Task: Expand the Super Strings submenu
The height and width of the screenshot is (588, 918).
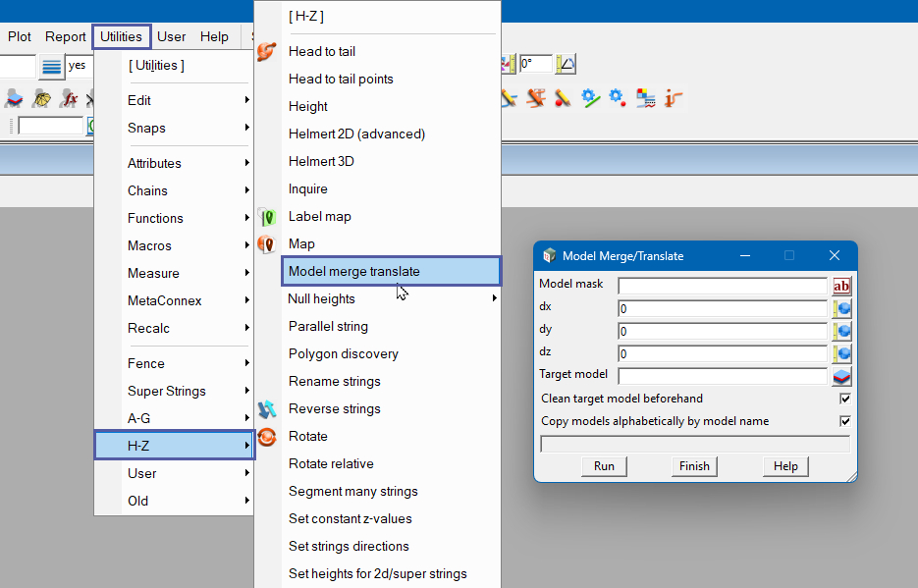Action: pyautogui.click(x=187, y=391)
